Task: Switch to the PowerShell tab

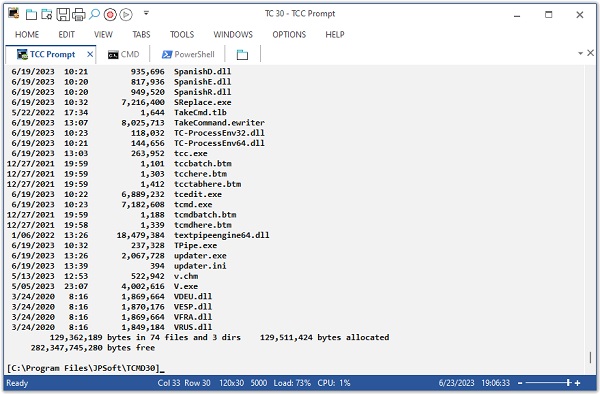Action: point(188,54)
